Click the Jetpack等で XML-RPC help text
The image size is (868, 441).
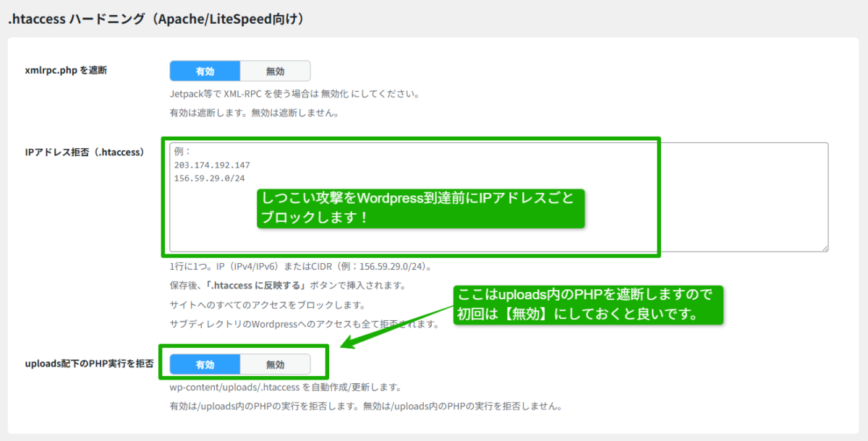tap(294, 94)
